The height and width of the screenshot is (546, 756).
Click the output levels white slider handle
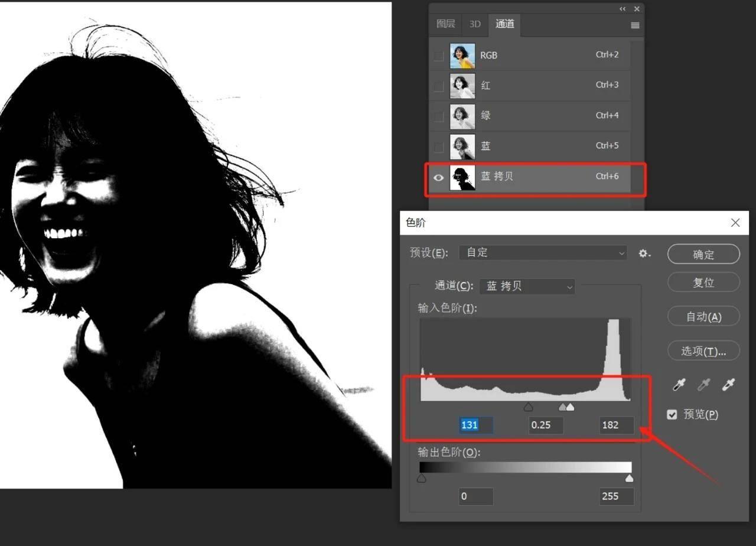pyautogui.click(x=629, y=478)
